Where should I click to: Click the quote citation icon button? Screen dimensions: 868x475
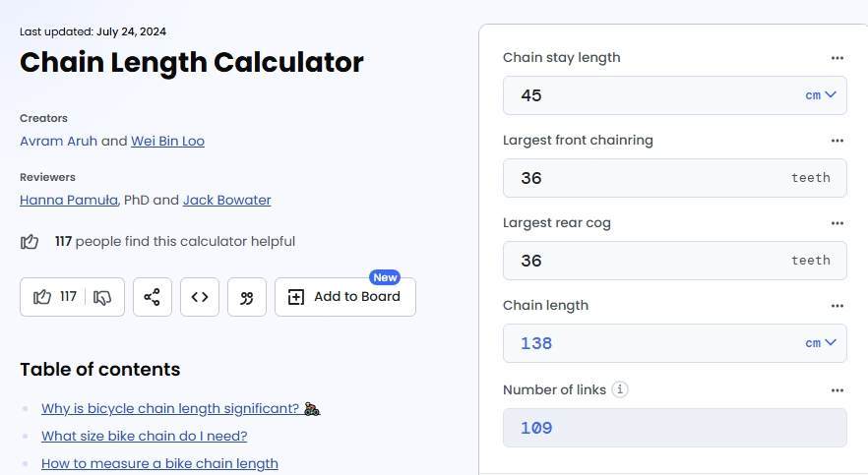tap(247, 297)
